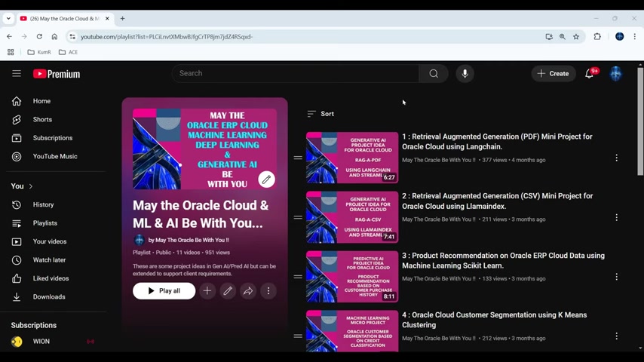Screen dimensions: 644x362
Task: Open the YouTube hamburger guide menu
Action: point(17,74)
